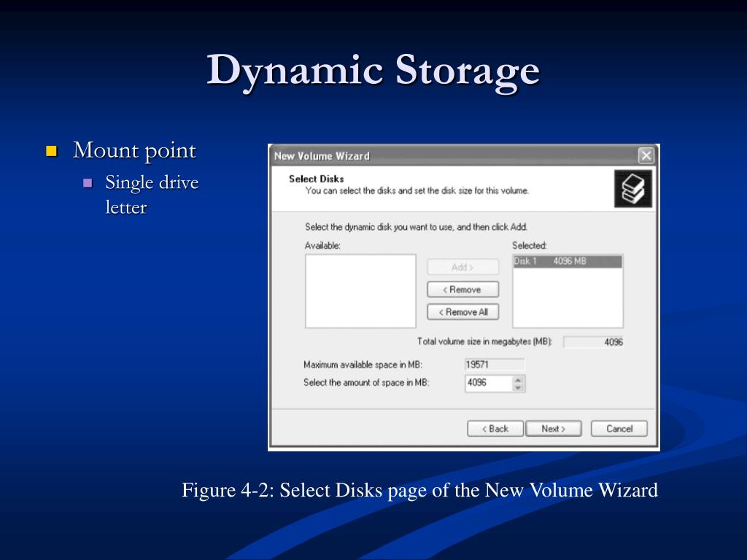The height and width of the screenshot is (560, 747).
Task: Click the Remove All button
Action: (x=462, y=312)
